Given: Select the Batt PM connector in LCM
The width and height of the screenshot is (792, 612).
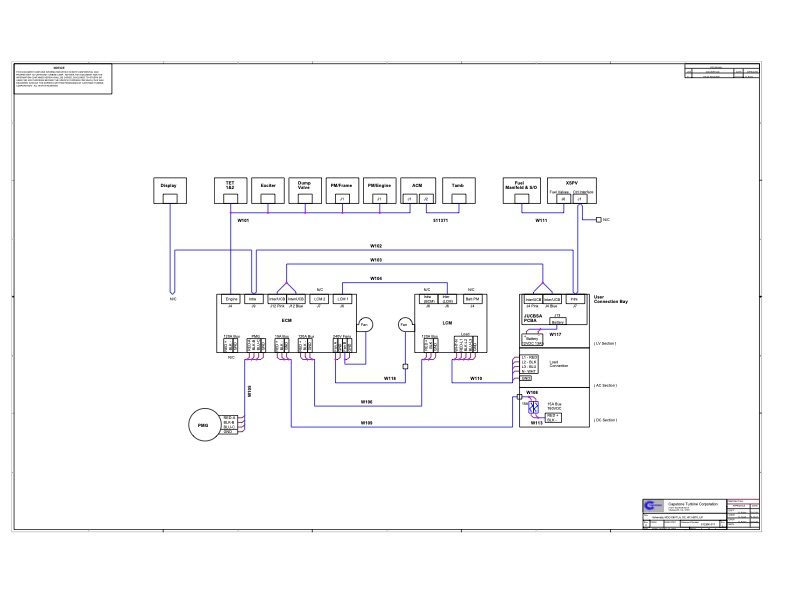Looking at the screenshot, I should click(472, 299).
